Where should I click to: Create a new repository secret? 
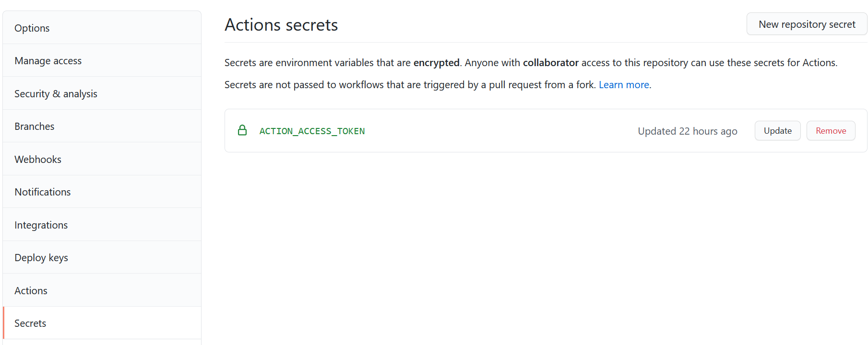pyautogui.click(x=806, y=23)
